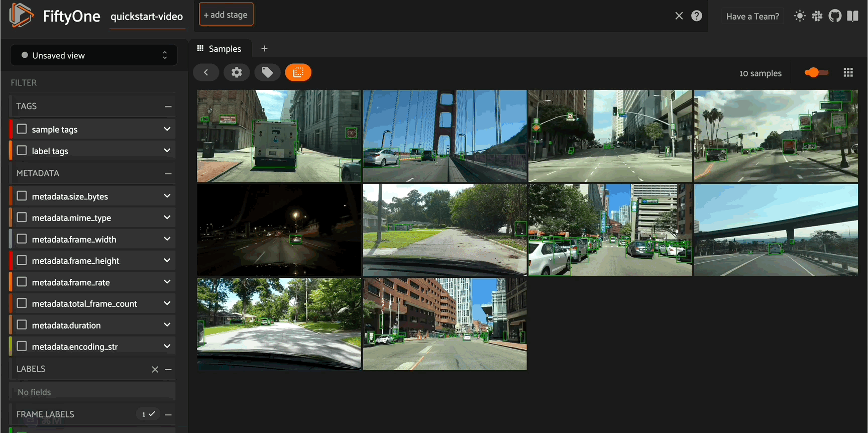Open display options gear icon
Image resolution: width=868 pixels, height=433 pixels.
click(x=237, y=72)
